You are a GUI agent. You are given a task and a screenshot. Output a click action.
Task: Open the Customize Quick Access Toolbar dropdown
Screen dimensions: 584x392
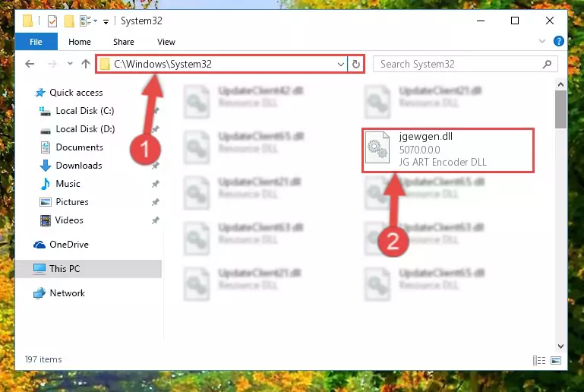(x=106, y=21)
